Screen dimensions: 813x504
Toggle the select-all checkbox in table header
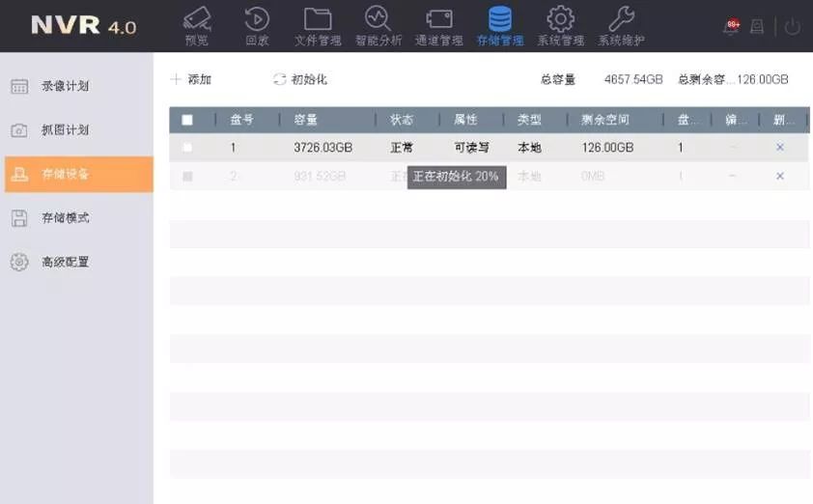[x=187, y=120]
